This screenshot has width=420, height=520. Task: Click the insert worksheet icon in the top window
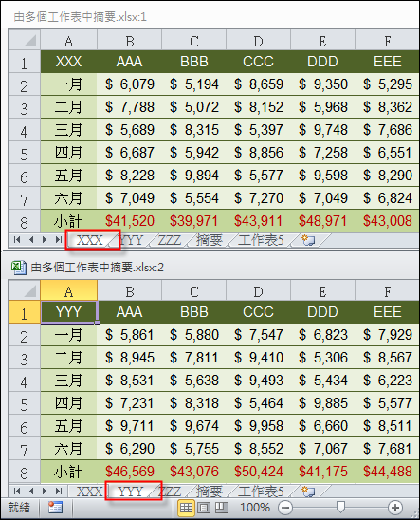click(x=308, y=240)
